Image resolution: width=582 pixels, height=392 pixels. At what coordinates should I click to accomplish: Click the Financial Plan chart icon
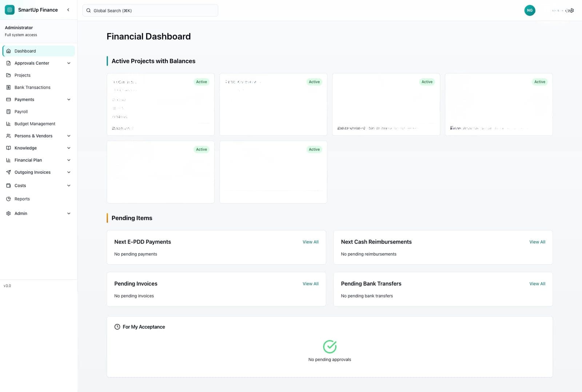pyautogui.click(x=8, y=160)
